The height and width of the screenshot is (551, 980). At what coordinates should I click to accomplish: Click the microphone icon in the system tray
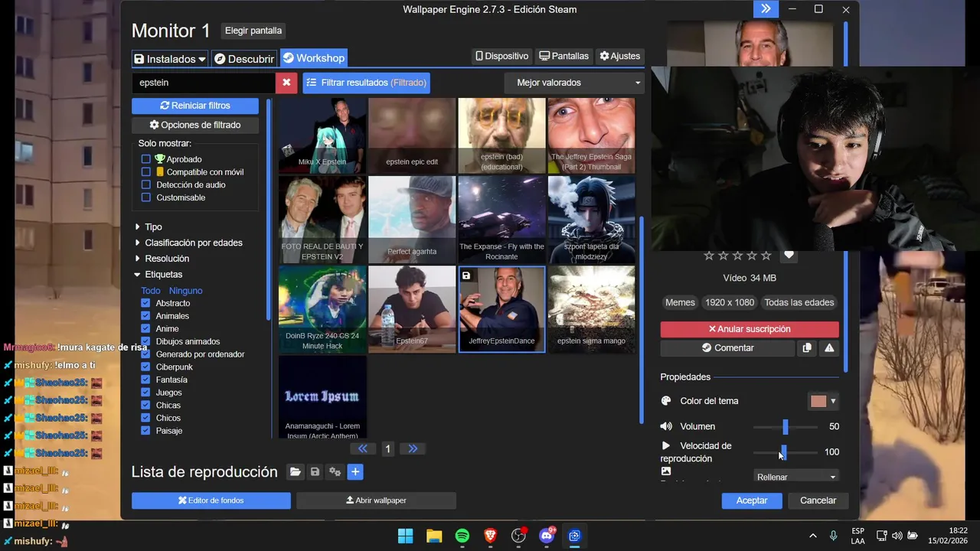[834, 536]
